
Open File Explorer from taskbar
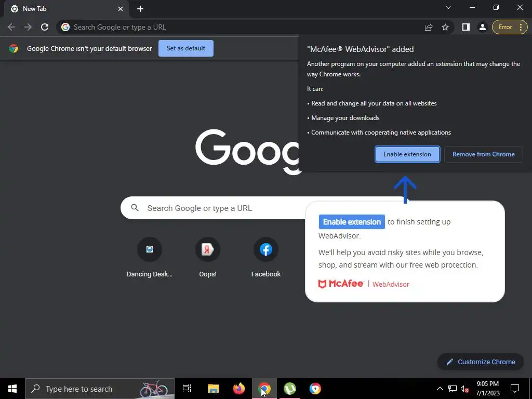214,389
